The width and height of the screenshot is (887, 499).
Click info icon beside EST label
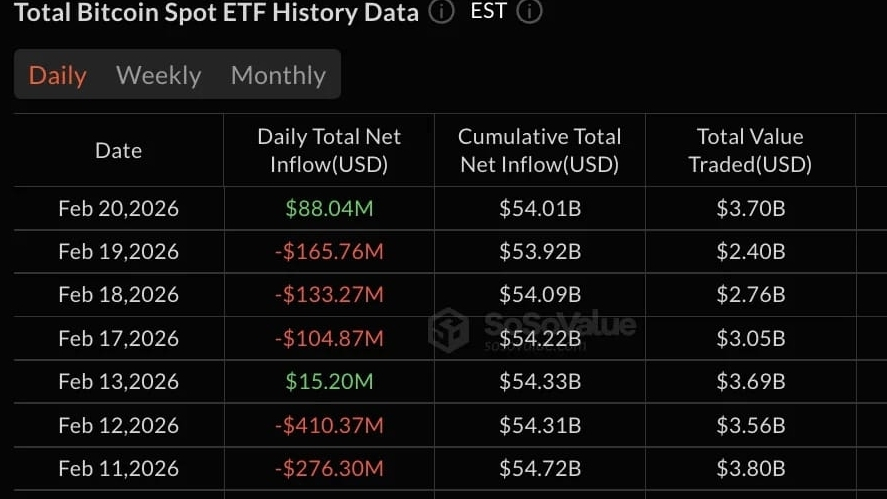click(x=530, y=13)
